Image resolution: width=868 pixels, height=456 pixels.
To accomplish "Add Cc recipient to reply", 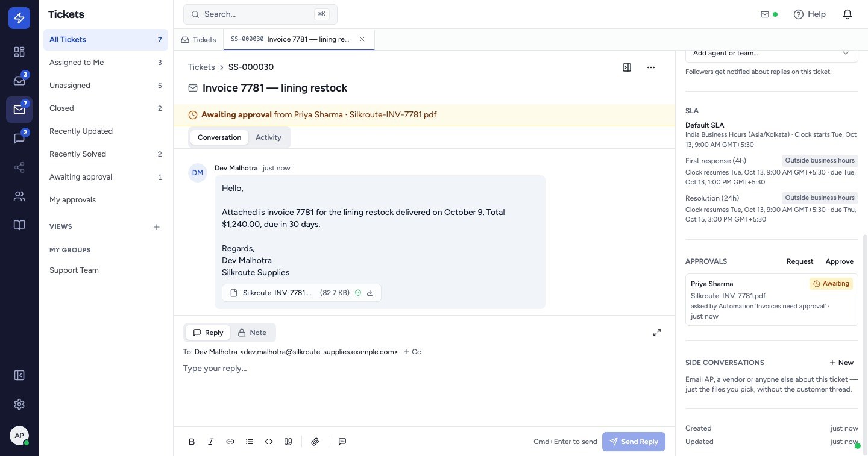I will [x=412, y=352].
